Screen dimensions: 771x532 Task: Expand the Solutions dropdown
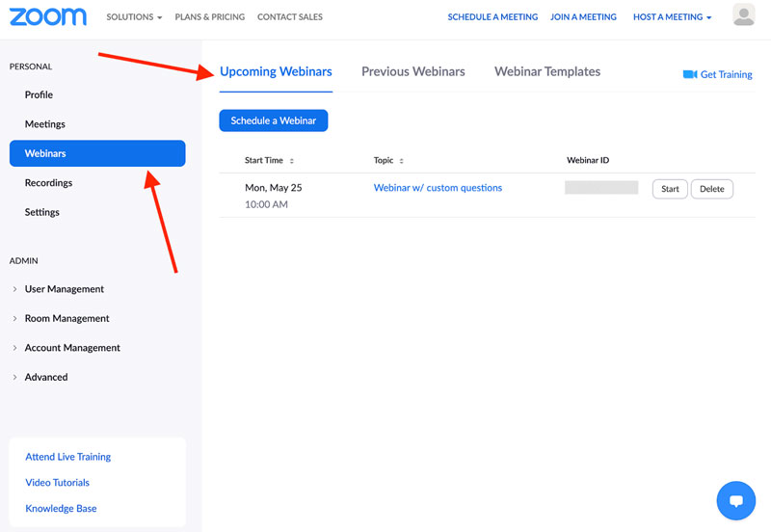[134, 17]
